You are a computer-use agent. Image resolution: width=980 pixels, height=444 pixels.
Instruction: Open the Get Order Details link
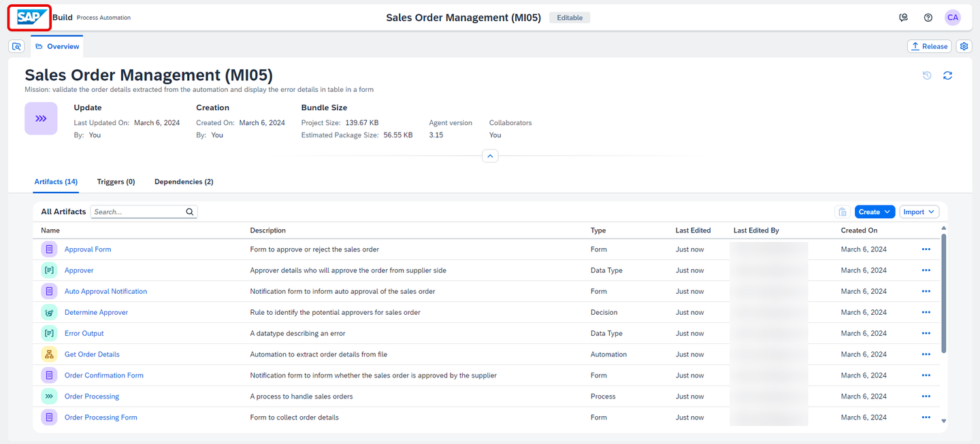pyautogui.click(x=92, y=354)
